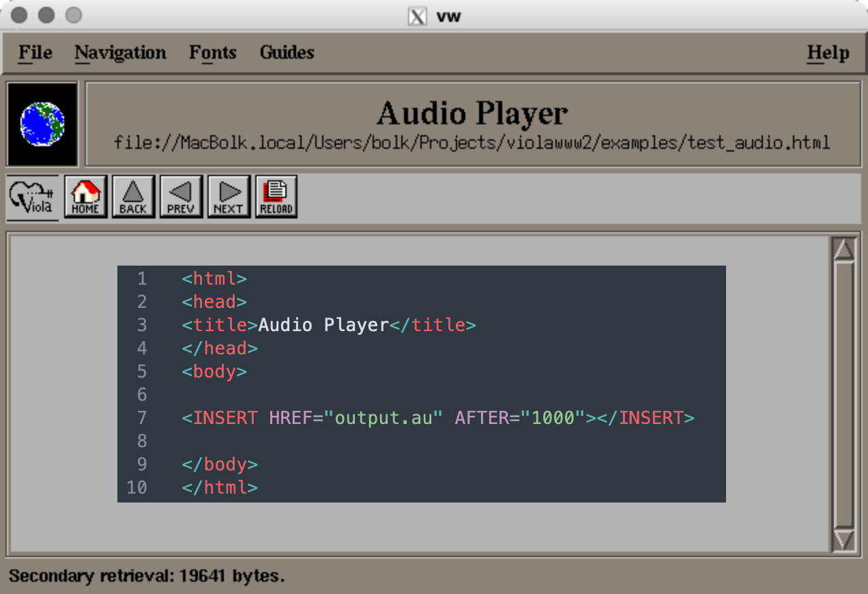
Task: Click the "output.au" HREF value
Action: tap(384, 418)
